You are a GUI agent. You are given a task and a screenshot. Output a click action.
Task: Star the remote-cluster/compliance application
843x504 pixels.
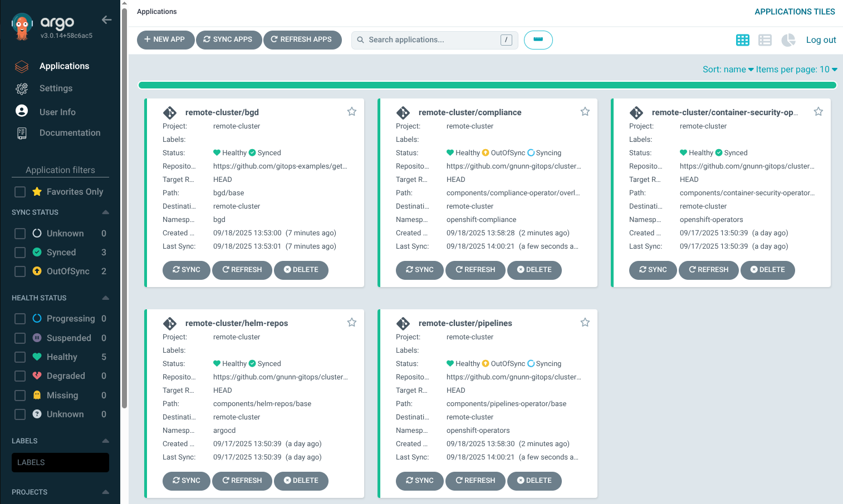[x=585, y=112]
